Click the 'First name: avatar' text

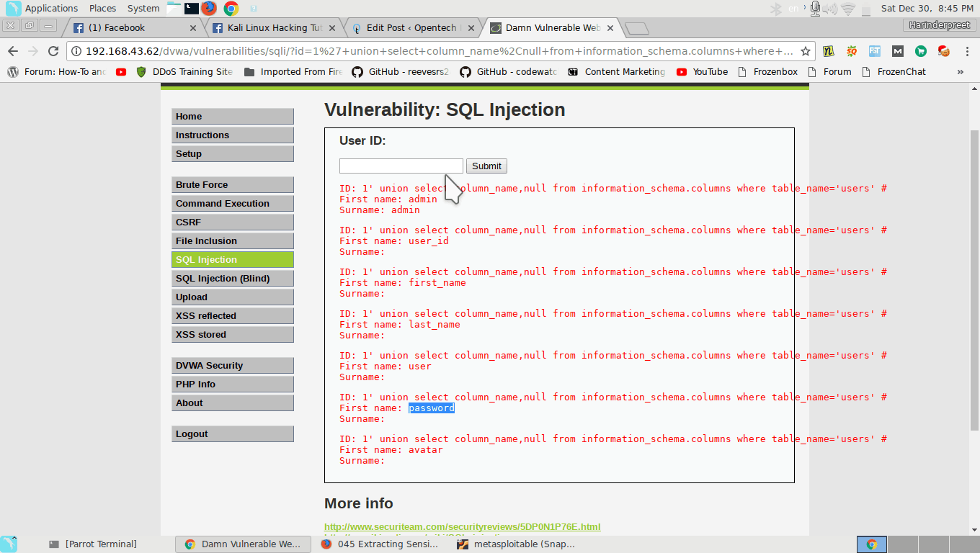tap(391, 450)
